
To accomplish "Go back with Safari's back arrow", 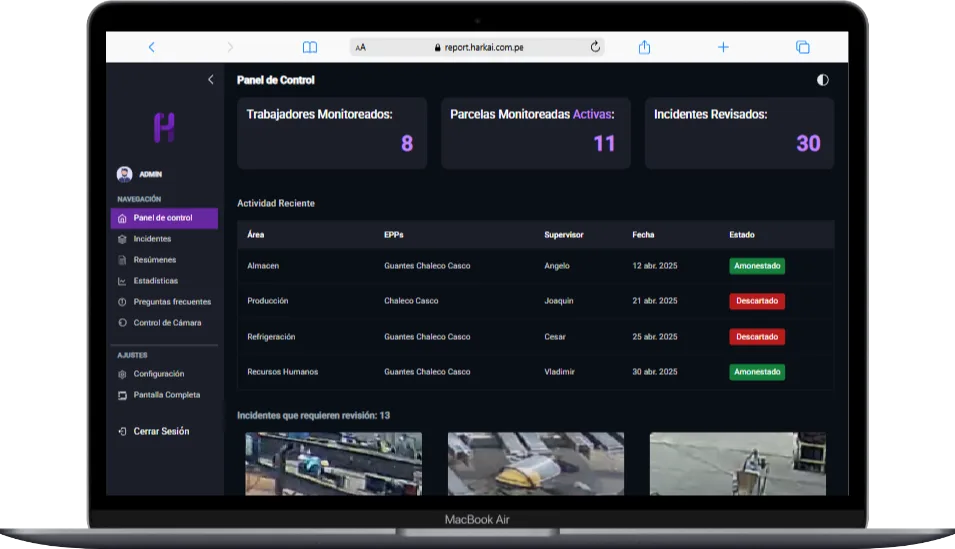I will coord(152,47).
